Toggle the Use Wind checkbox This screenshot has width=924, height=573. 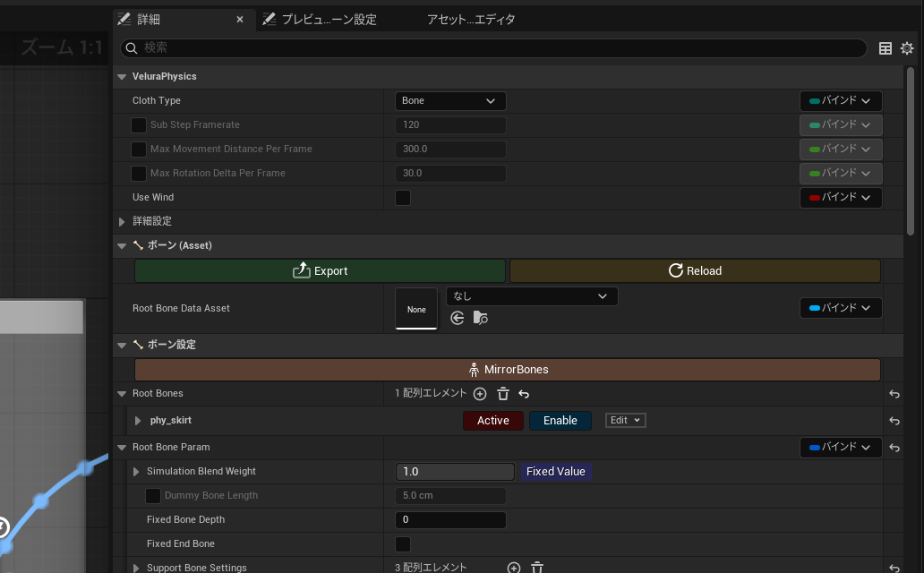coord(403,198)
